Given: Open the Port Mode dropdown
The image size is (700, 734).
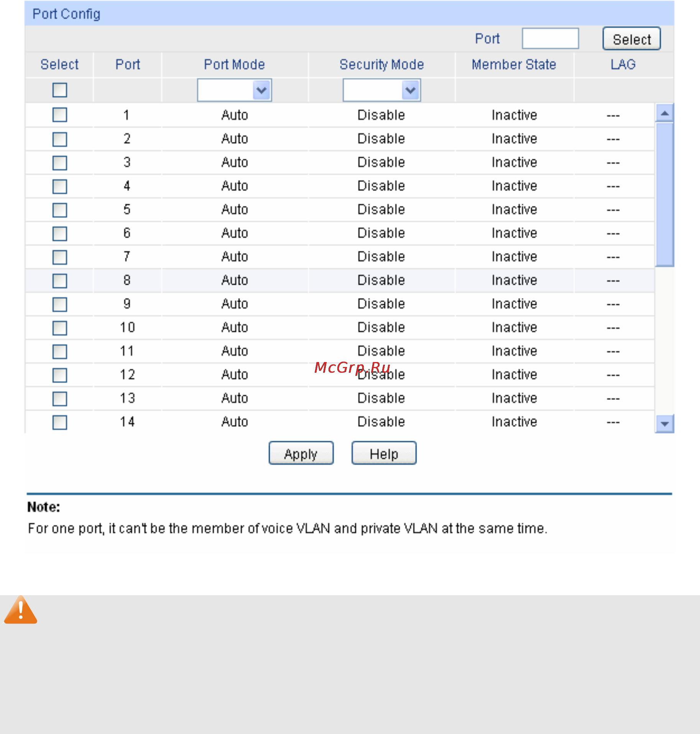Looking at the screenshot, I should tap(235, 90).
